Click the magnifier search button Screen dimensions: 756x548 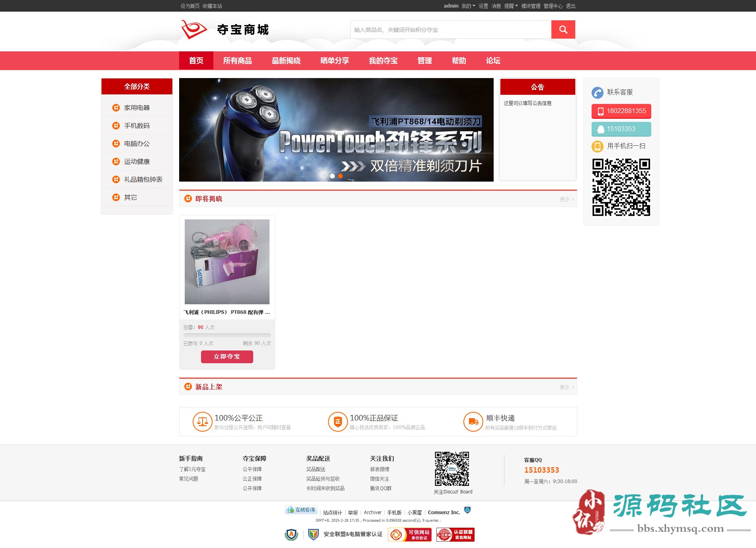[563, 29]
